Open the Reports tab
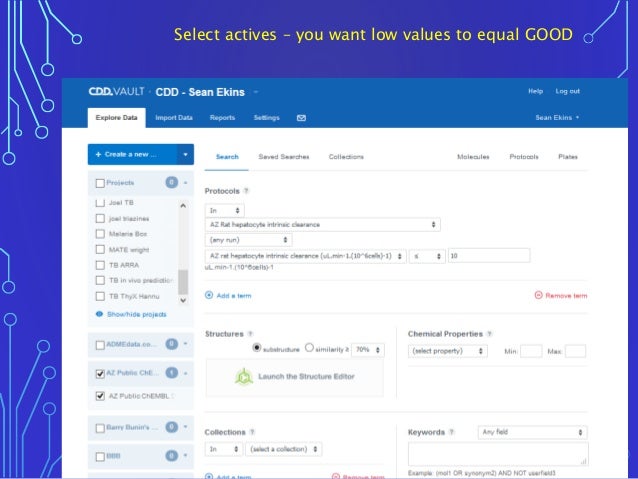 point(222,118)
